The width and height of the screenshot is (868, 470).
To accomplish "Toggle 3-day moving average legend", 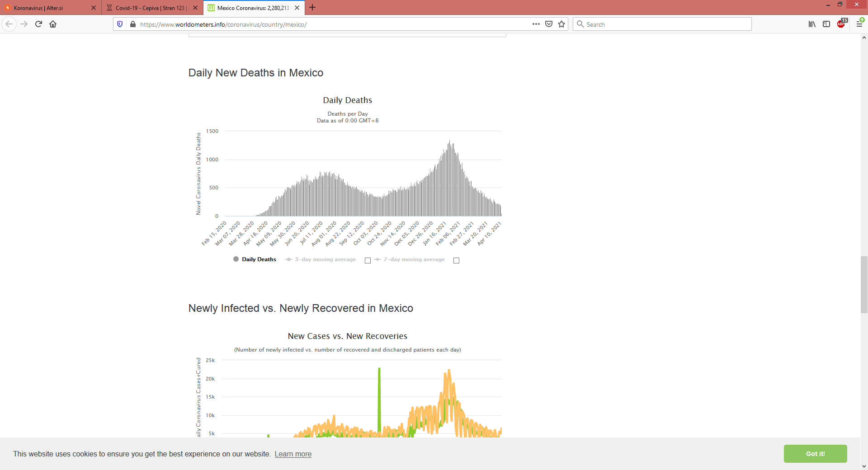I will [321, 259].
